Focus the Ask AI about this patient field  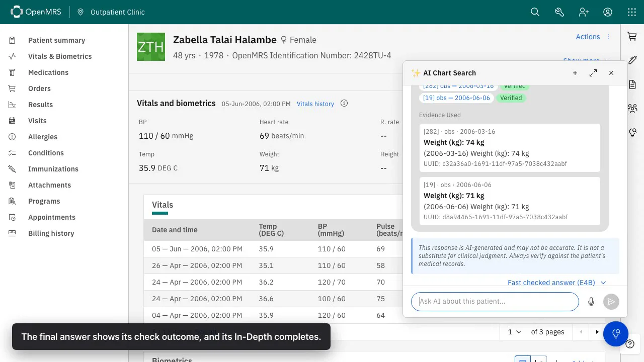coord(495,302)
